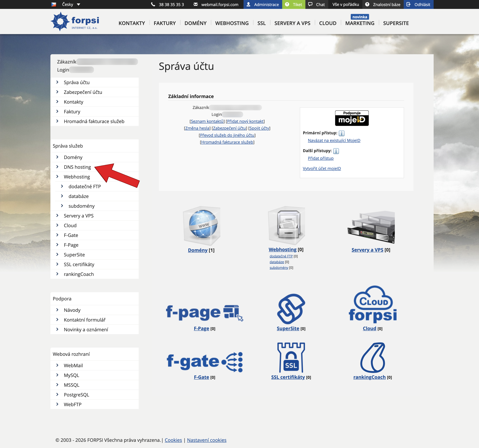Switch to the FAKTURY menu tab
Screen dimensions: 479x448
point(165,23)
